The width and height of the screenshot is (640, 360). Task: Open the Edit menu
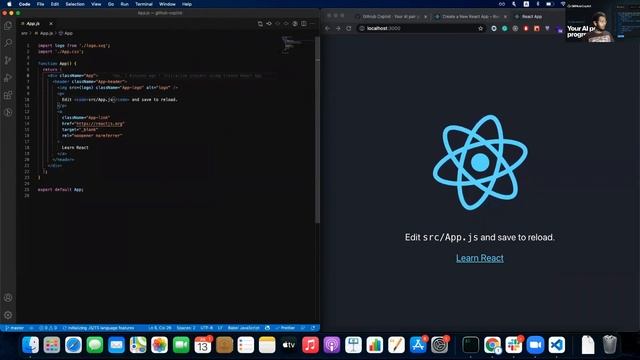click(x=55, y=4)
